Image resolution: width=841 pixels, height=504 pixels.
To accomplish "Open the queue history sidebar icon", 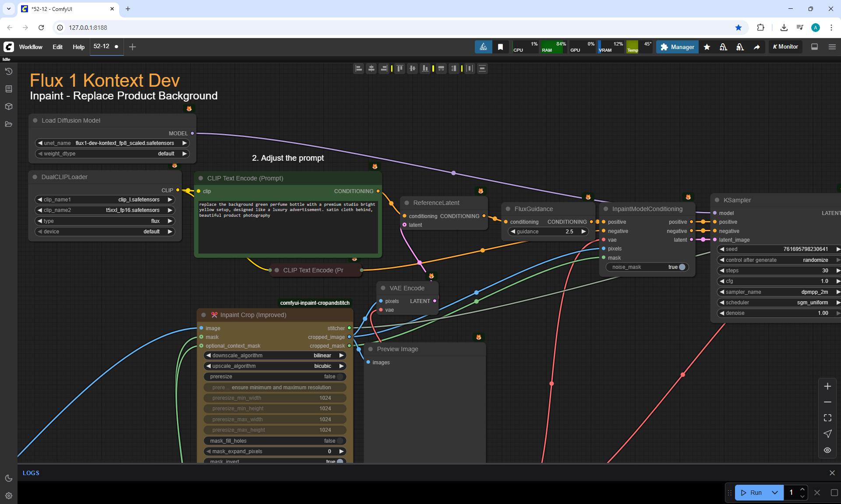I will (x=9, y=71).
